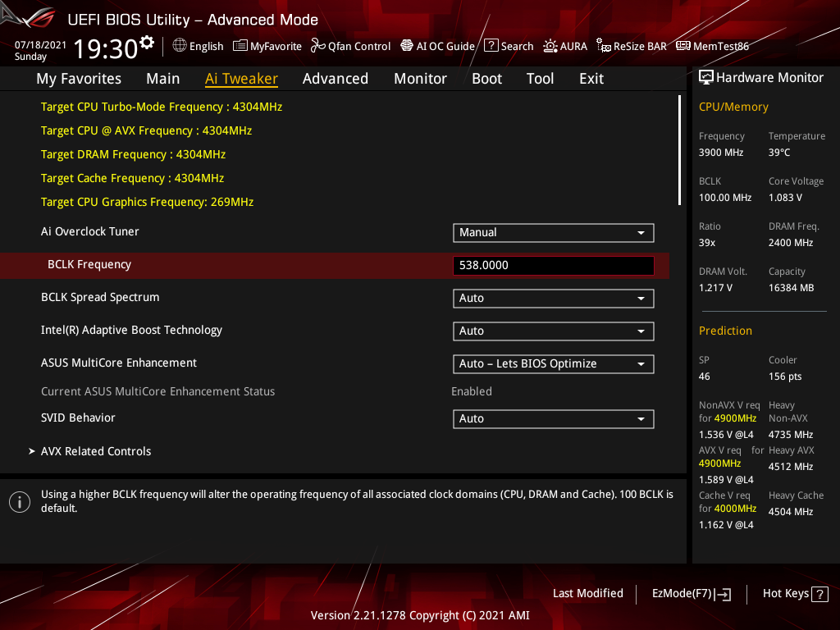This screenshot has height=630, width=840.
Task: Open the Ai Overclock Tuner dropdown
Action: point(553,232)
